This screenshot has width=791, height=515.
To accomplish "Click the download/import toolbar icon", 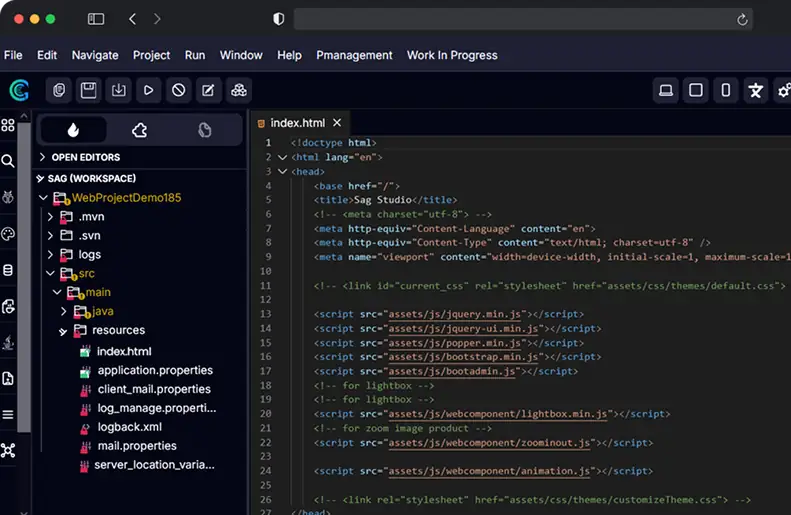I will tap(119, 90).
